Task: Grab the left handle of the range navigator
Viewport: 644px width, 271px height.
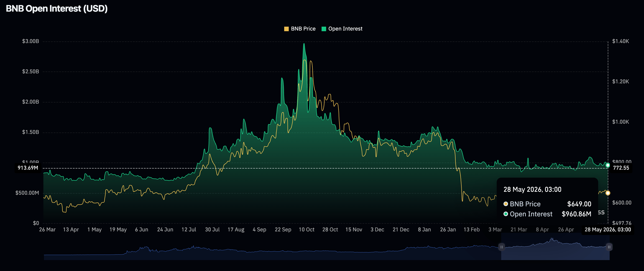Action: tap(501, 247)
